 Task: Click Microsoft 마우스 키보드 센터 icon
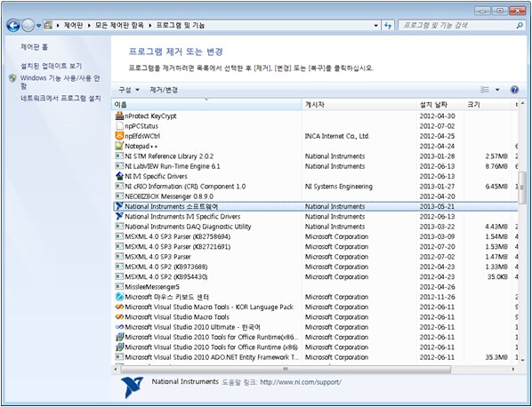(119, 297)
